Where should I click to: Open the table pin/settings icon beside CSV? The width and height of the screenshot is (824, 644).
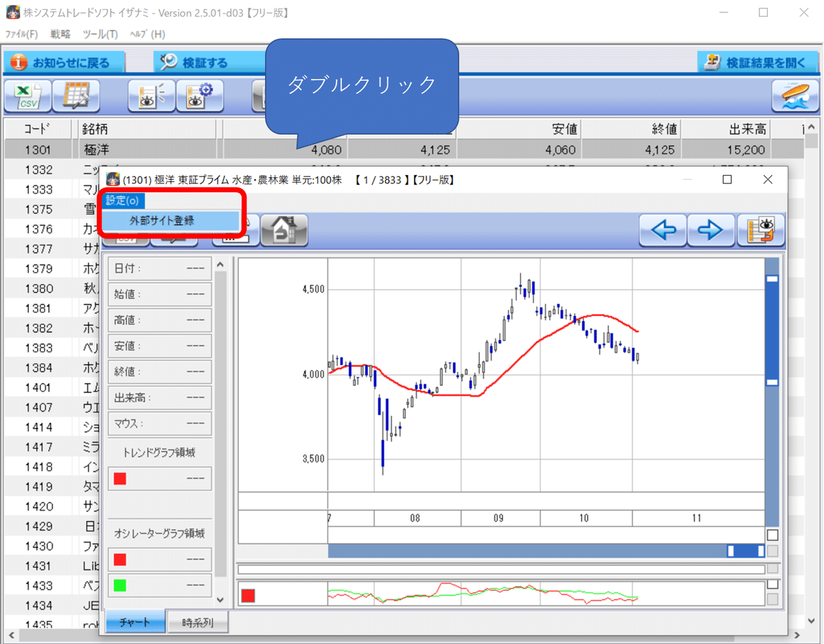[x=76, y=96]
